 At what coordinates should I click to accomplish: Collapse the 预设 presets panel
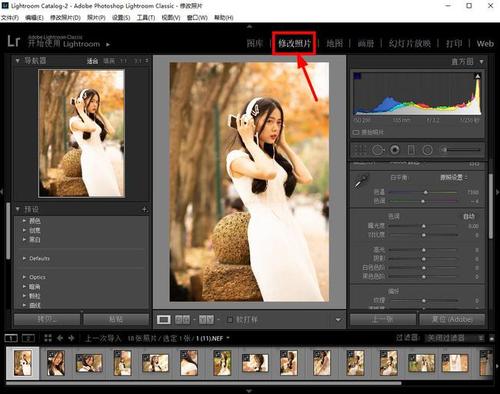(17, 209)
